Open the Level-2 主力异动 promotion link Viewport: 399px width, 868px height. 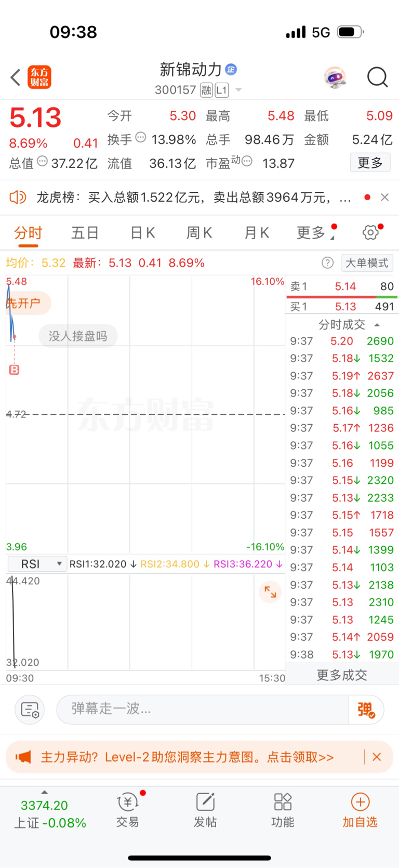pos(187,757)
